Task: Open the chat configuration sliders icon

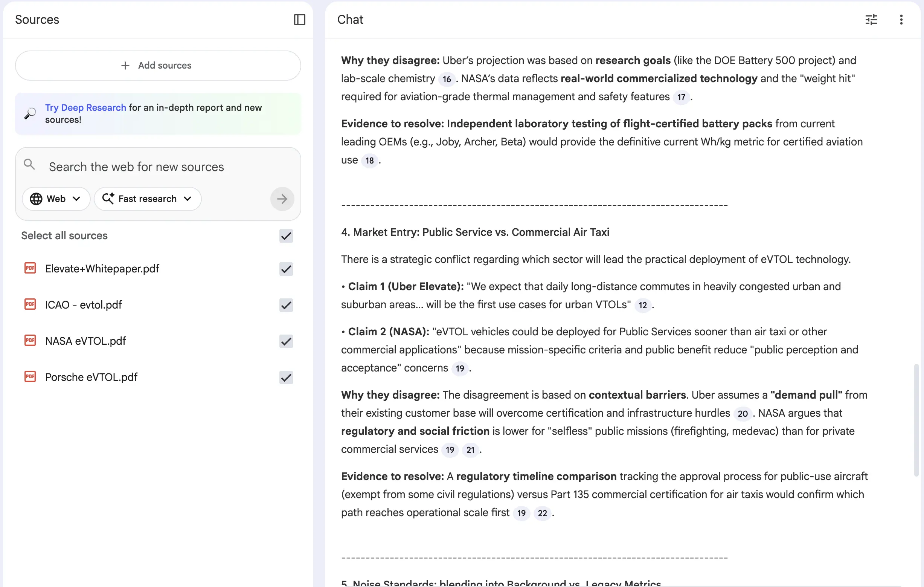Action: 871,20
